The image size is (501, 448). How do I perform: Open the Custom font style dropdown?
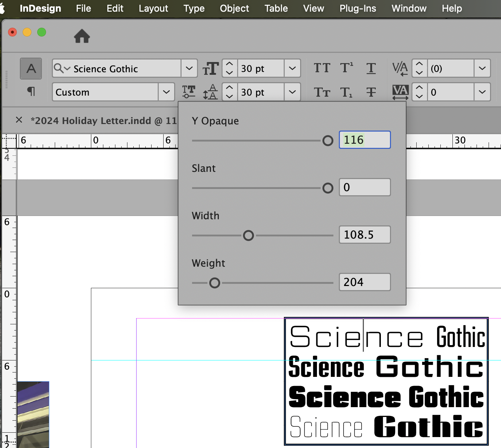click(x=167, y=92)
